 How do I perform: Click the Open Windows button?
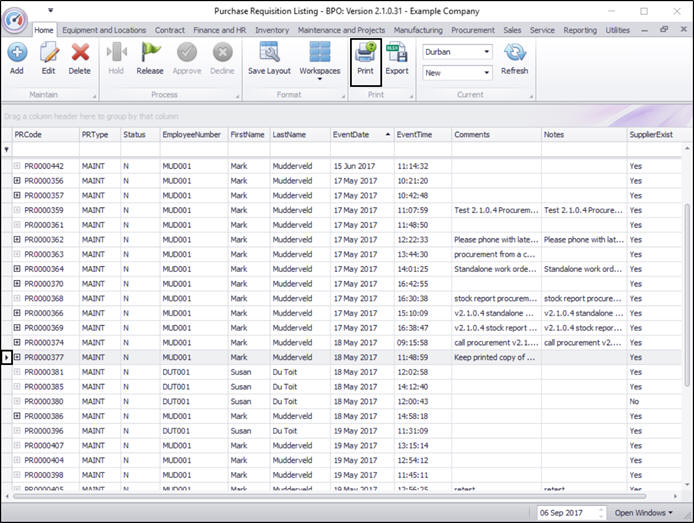tap(644, 512)
